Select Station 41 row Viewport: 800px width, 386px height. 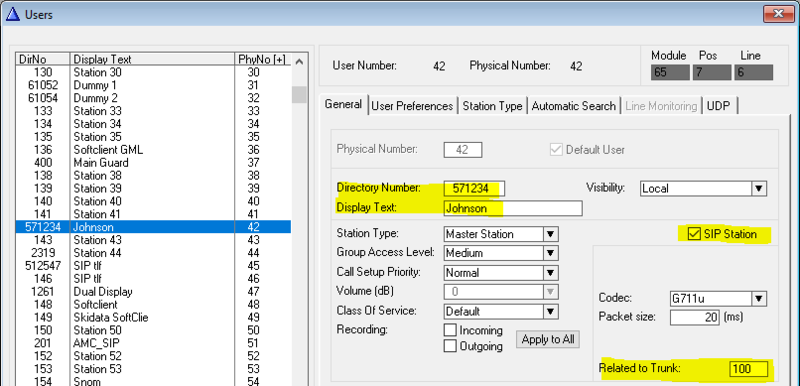coord(153,214)
